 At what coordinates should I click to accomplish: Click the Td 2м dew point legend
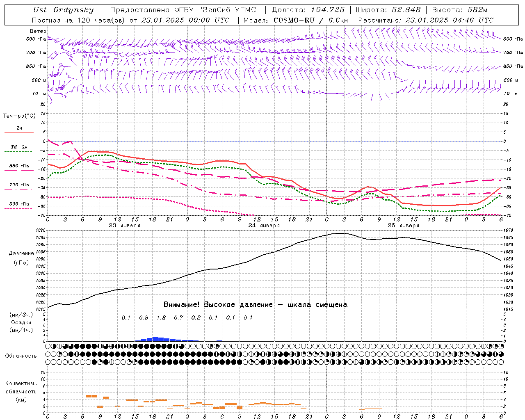click(19, 147)
